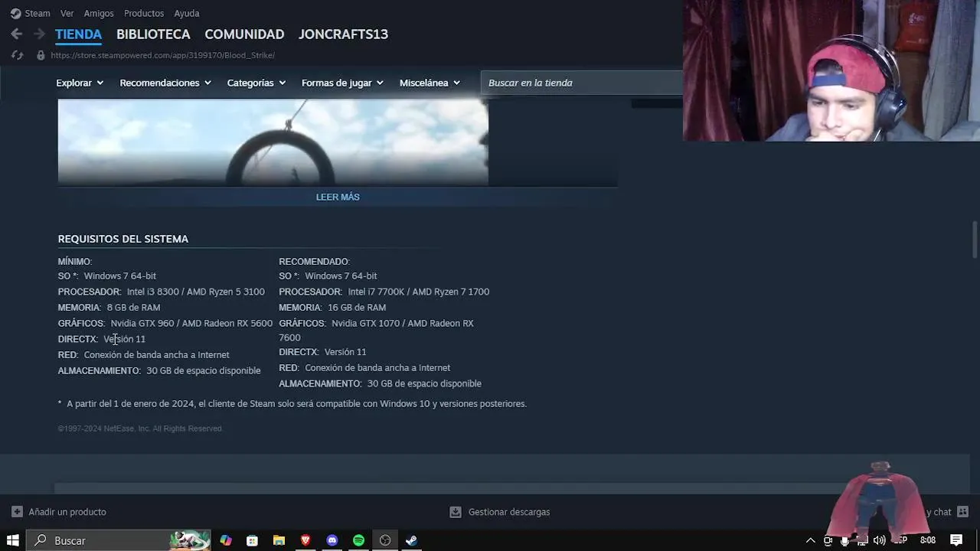Screen dimensions: 980x551
Task: Open OBS Studio from the taskbar
Action: [385, 540]
